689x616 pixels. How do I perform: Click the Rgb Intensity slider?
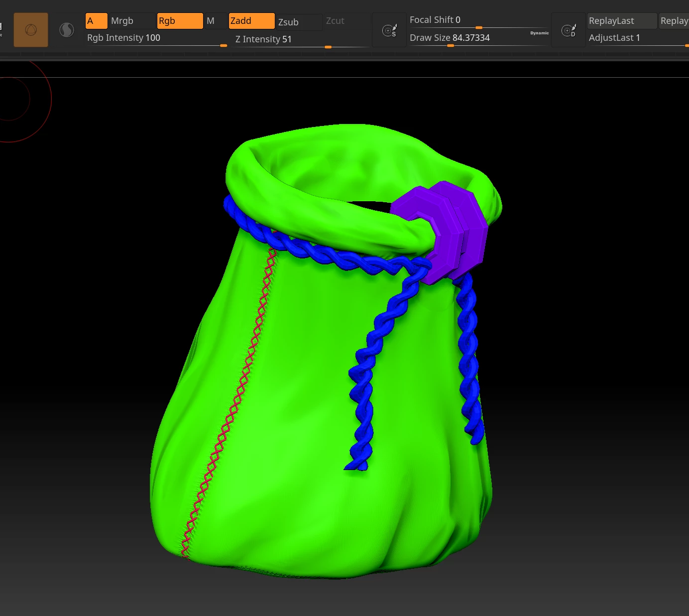156,39
